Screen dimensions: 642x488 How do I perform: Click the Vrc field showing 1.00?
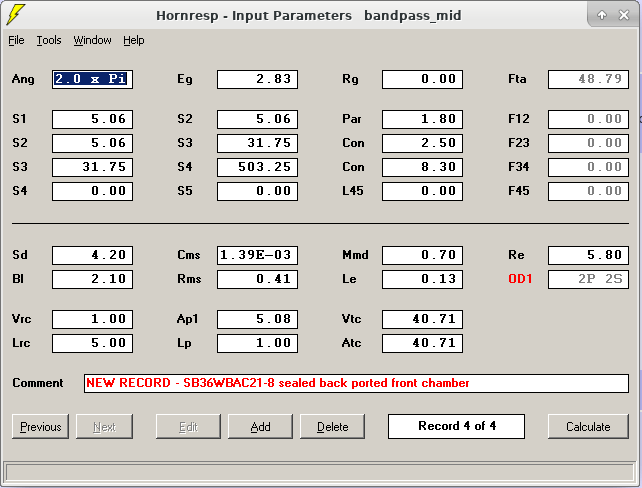pos(92,319)
